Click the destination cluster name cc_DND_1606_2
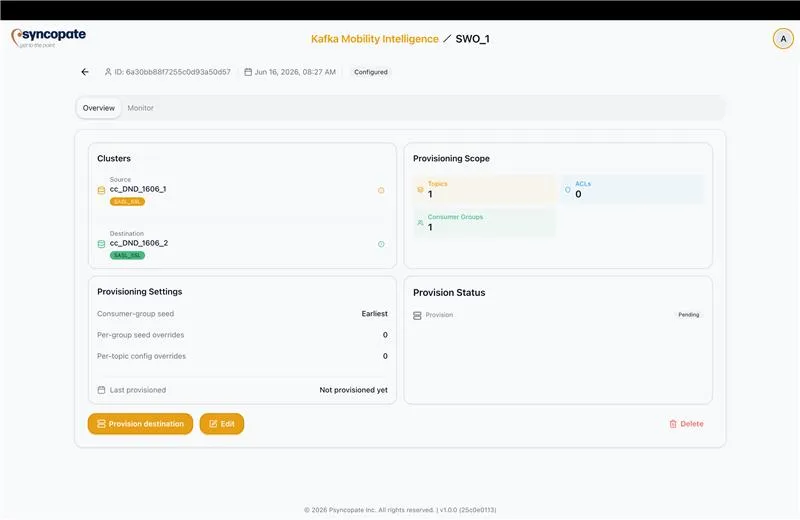Screen dimensions: 800x520 [x=139, y=243]
